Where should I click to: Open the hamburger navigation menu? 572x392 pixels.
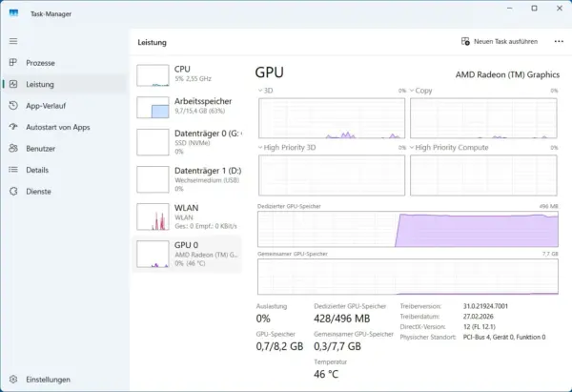pyautogui.click(x=13, y=41)
